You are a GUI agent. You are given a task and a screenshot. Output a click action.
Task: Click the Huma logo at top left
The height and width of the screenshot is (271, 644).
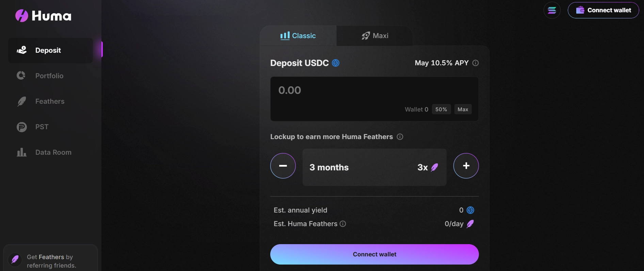click(x=43, y=15)
